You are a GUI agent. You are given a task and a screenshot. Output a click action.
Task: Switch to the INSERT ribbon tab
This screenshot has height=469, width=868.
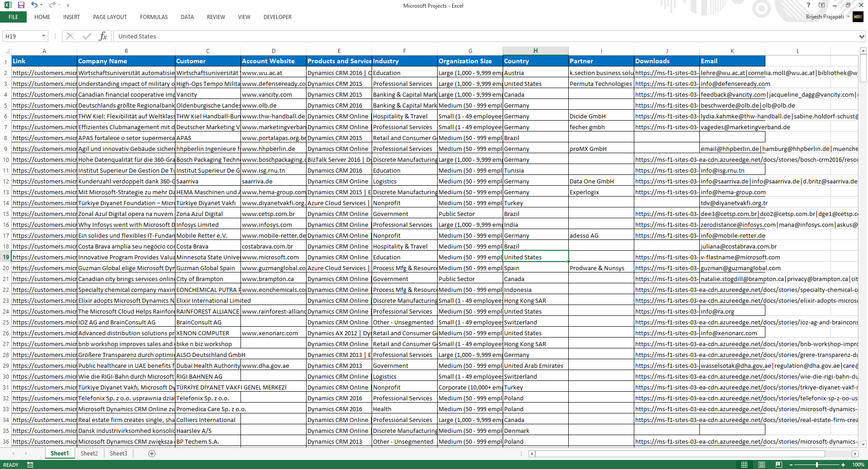tap(71, 17)
